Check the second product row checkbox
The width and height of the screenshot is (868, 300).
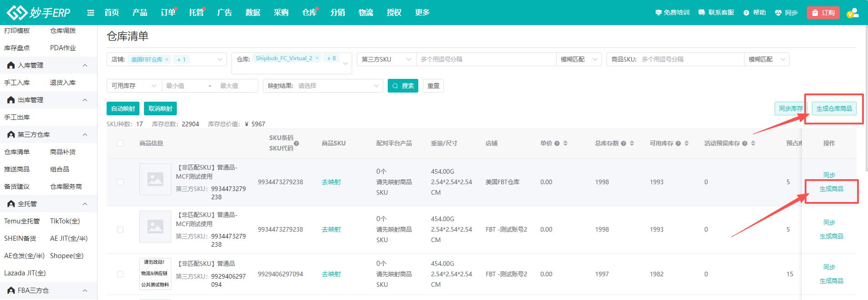point(120,230)
